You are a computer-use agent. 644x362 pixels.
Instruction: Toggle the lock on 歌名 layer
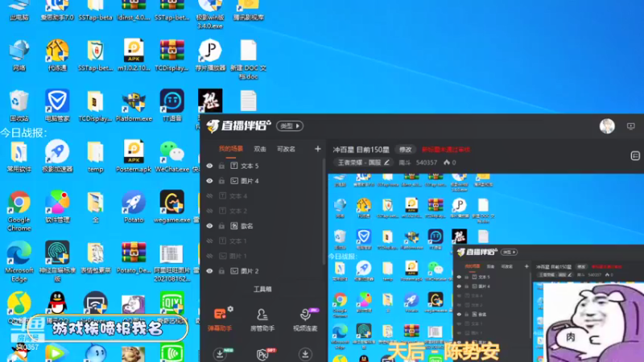(x=221, y=226)
